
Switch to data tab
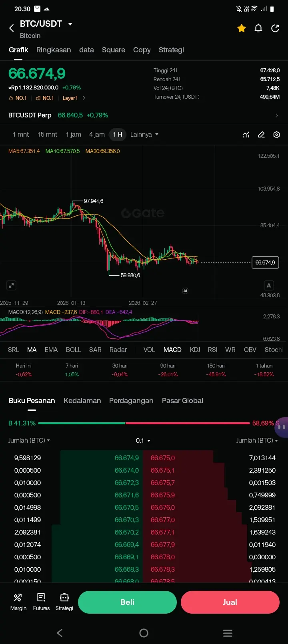(86, 50)
